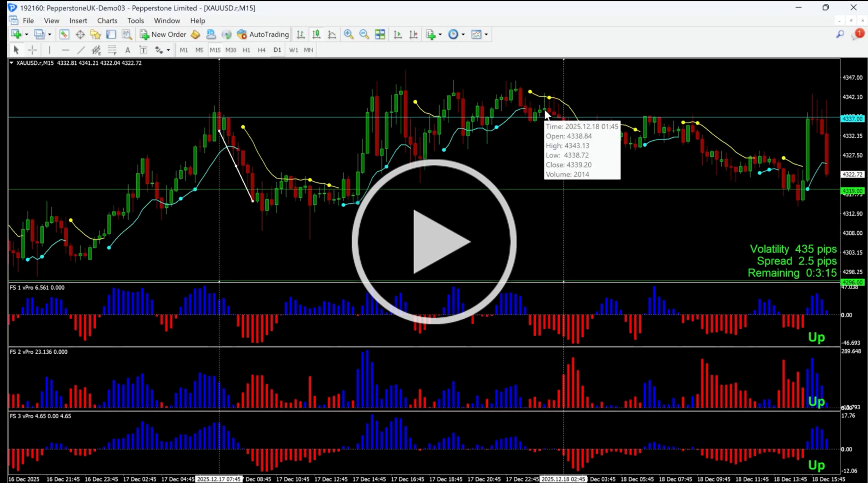Expand the templates dropdown arrow
868x483 pixels.
tap(486, 34)
